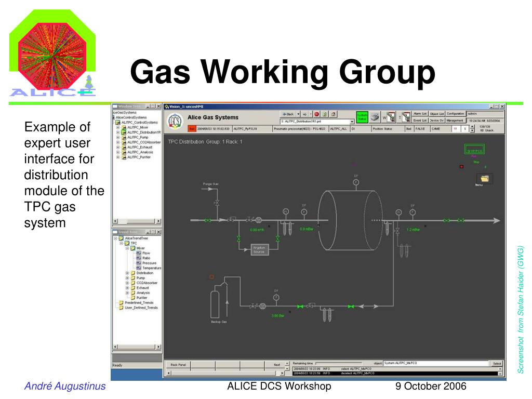
Task: Click the red stop icon in toolbar
Action: 316,114
